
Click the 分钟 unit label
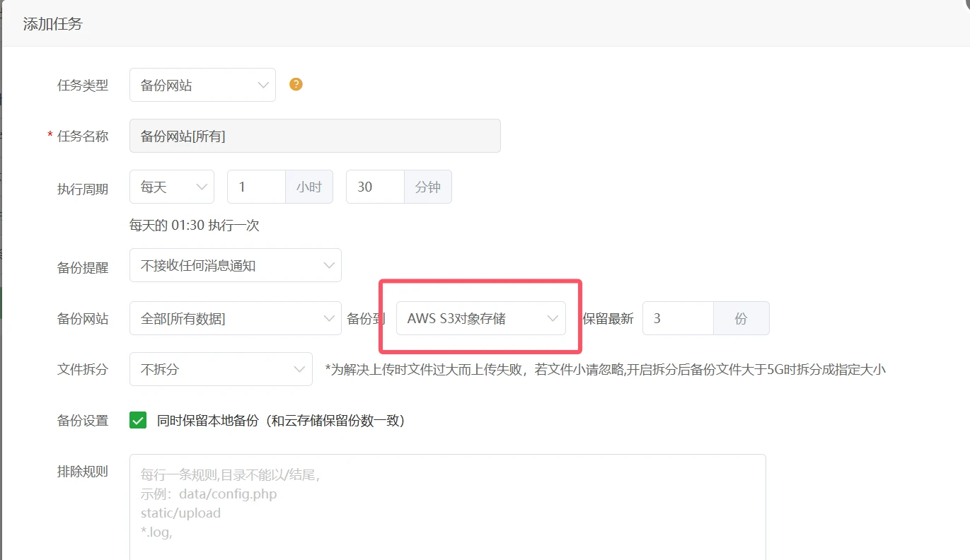(428, 187)
